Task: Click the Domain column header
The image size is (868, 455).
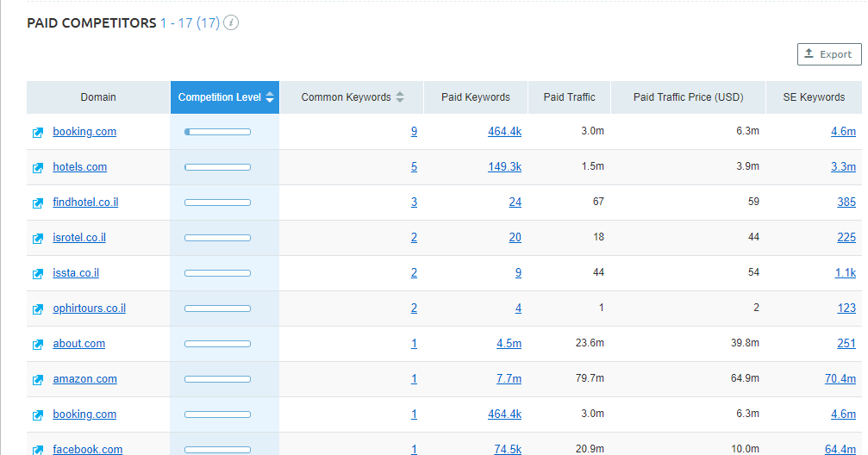Action: (x=98, y=97)
